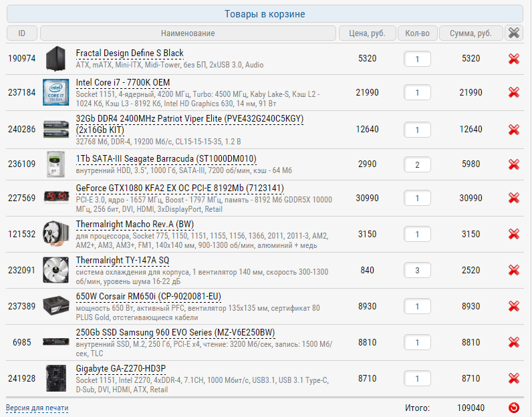This screenshot has width=532, height=417.
Task: Delete the Patriot Viper Elite RAM row
Action: pos(514,129)
